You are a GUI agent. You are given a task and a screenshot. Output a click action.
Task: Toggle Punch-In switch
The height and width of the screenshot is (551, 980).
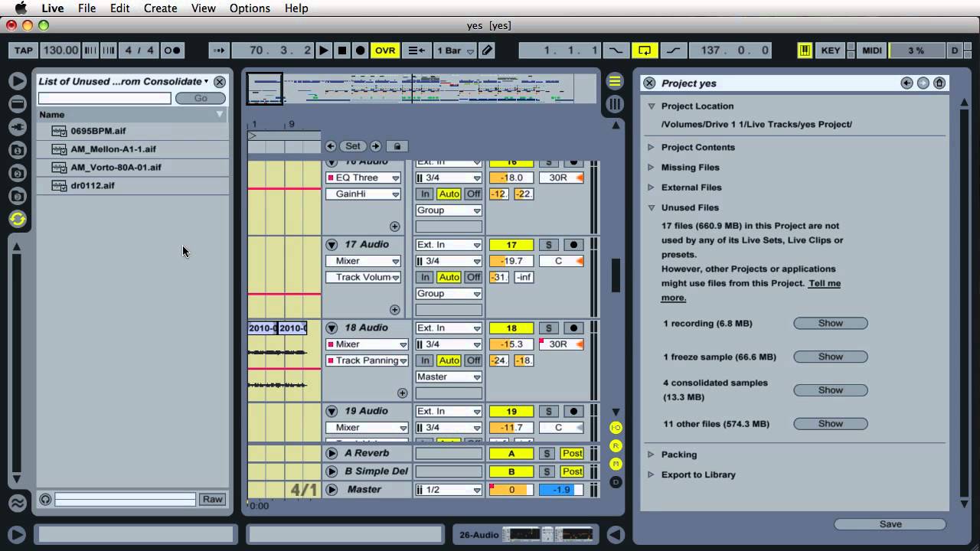click(x=616, y=51)
